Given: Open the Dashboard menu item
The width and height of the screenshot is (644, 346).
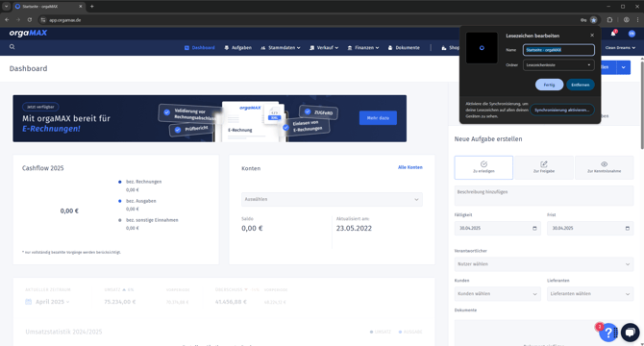Looking at the screenshot, I should [200, 48].
